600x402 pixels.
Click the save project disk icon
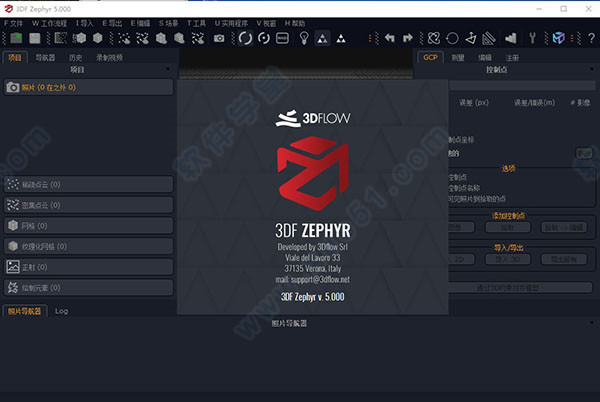(x=35, y=38)
